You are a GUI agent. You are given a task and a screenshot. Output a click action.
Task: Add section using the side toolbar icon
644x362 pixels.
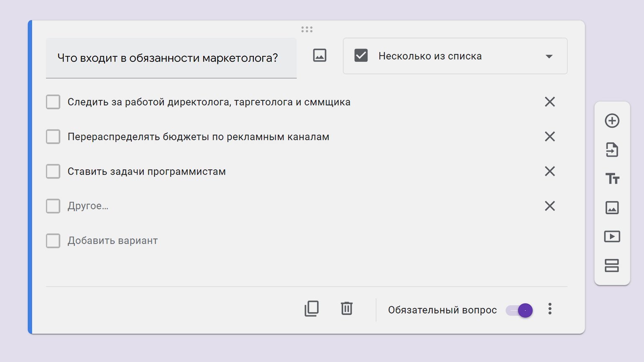coord(612,265)
